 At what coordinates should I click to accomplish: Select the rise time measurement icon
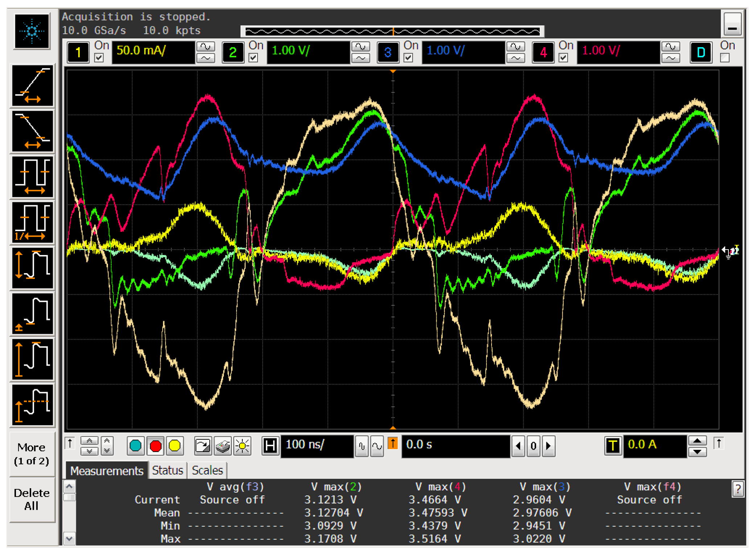pos(33,86)
